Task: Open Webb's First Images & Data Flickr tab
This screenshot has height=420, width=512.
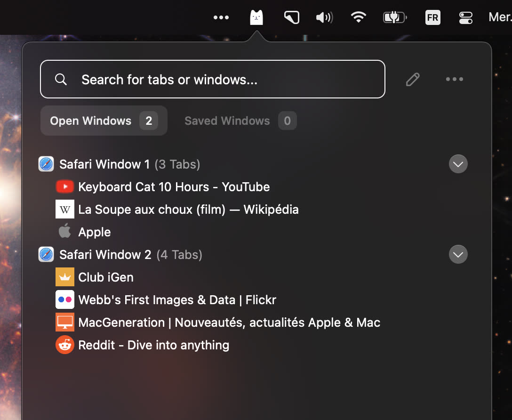Action: [166, 300]
